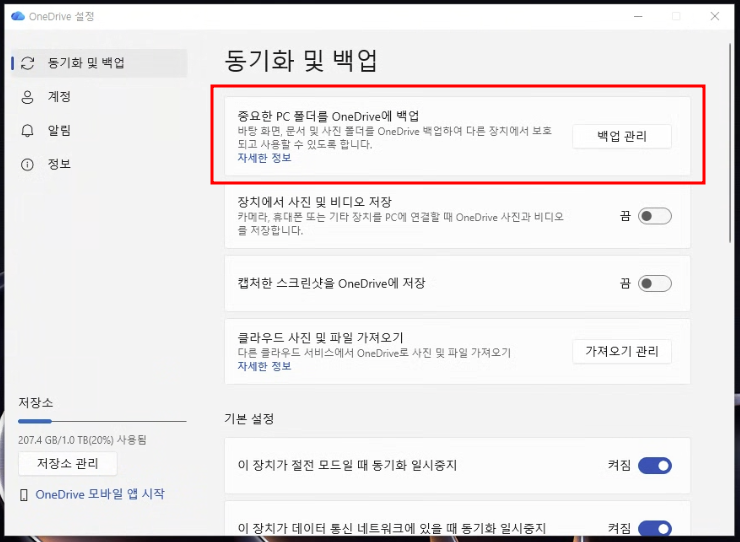
Task: Click the info circle icon next to 정보
Action: point(27,164)
